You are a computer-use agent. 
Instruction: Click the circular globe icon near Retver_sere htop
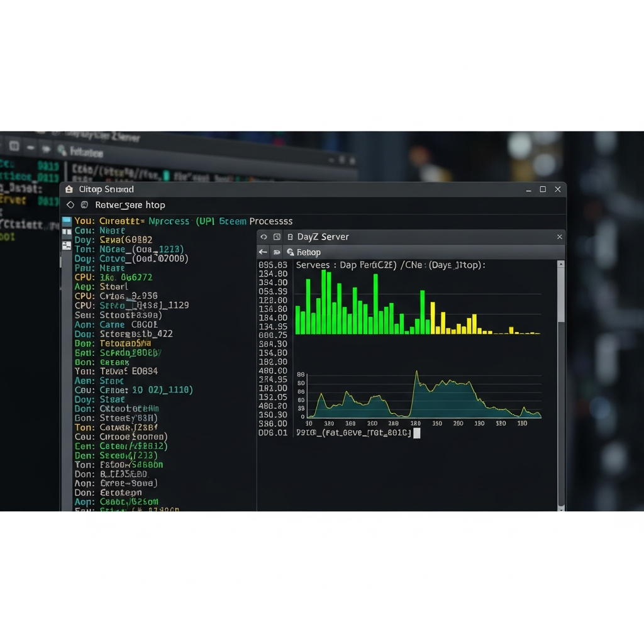pos(84,204)
